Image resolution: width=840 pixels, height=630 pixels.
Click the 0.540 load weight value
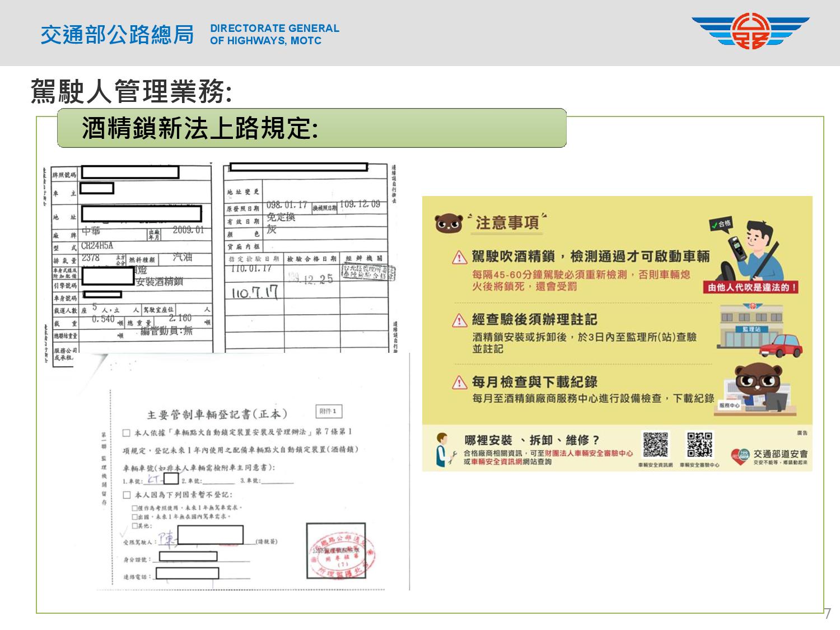(x=103, y=319)
